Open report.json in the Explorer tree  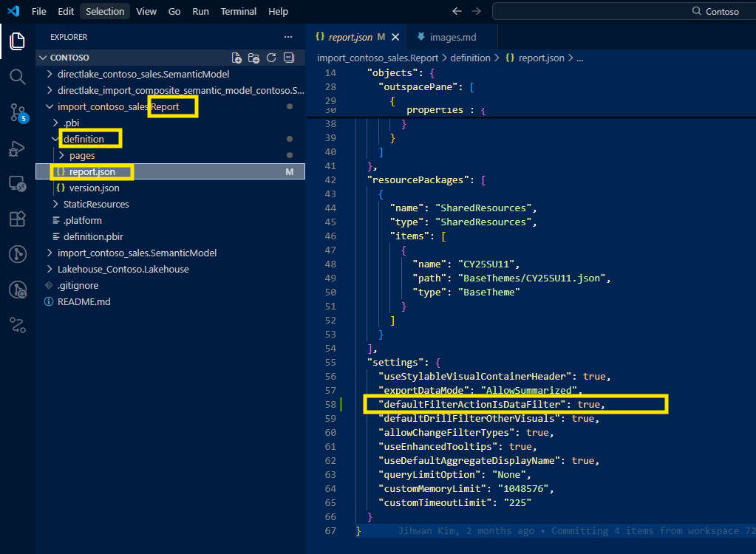[x=170, y=171]
